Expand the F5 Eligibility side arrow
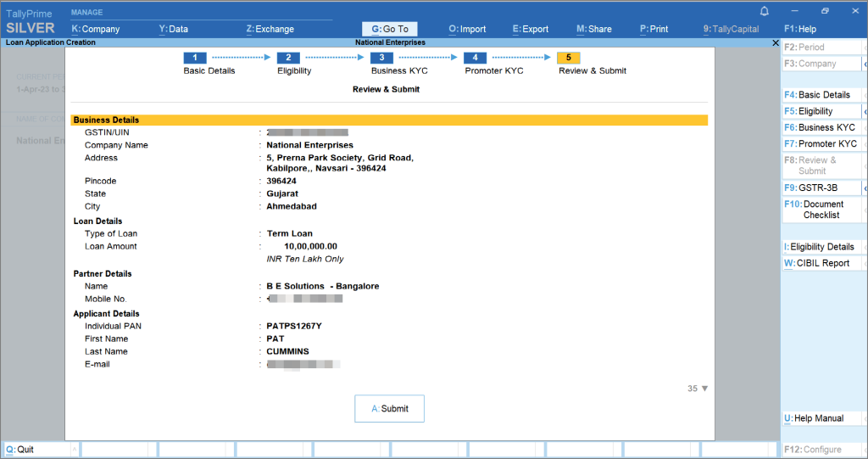This screenshot has height=459, width=868. click(864, 111)
